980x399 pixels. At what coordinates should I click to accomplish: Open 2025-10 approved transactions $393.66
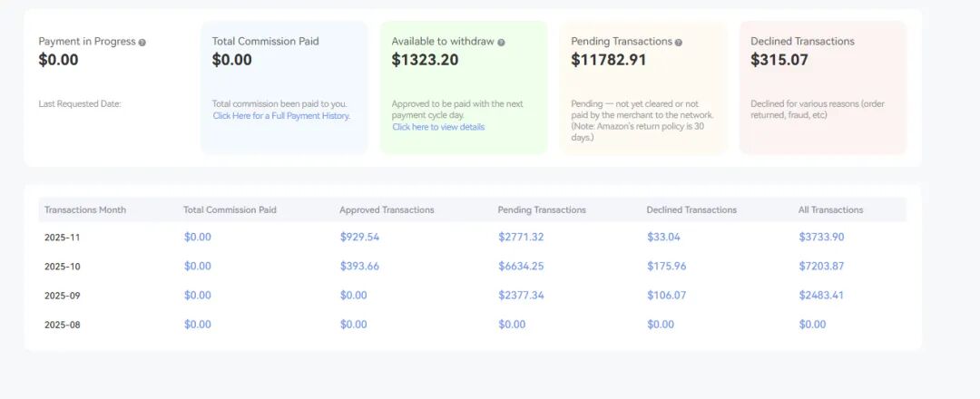(359, 266)
